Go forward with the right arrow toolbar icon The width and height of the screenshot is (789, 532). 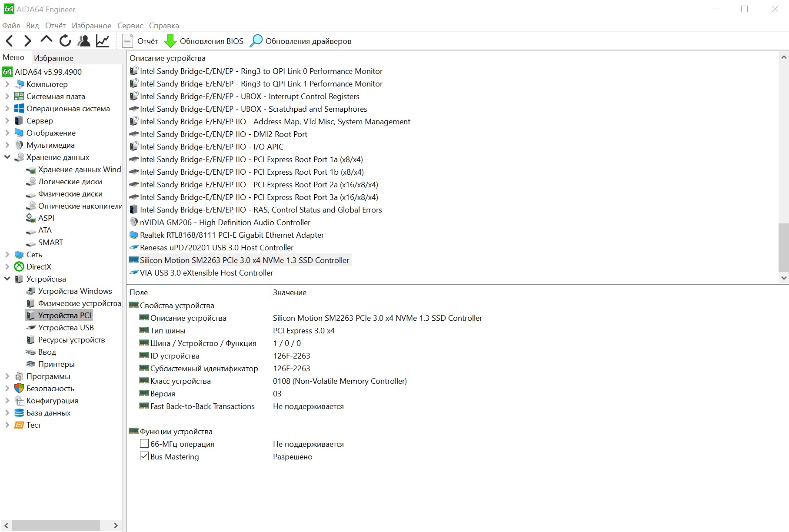coord(27,41)
